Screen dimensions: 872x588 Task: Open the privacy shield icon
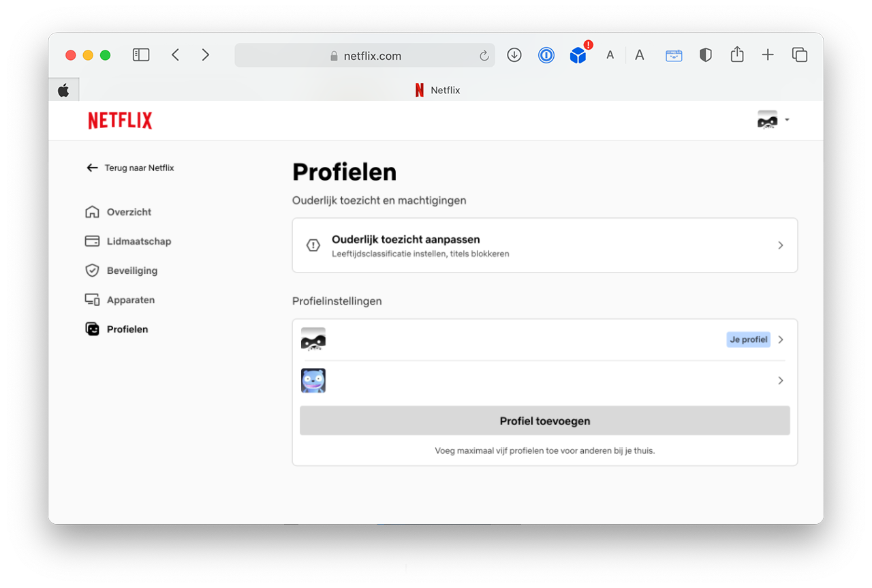pyautogui.click(x=706, y=55)
